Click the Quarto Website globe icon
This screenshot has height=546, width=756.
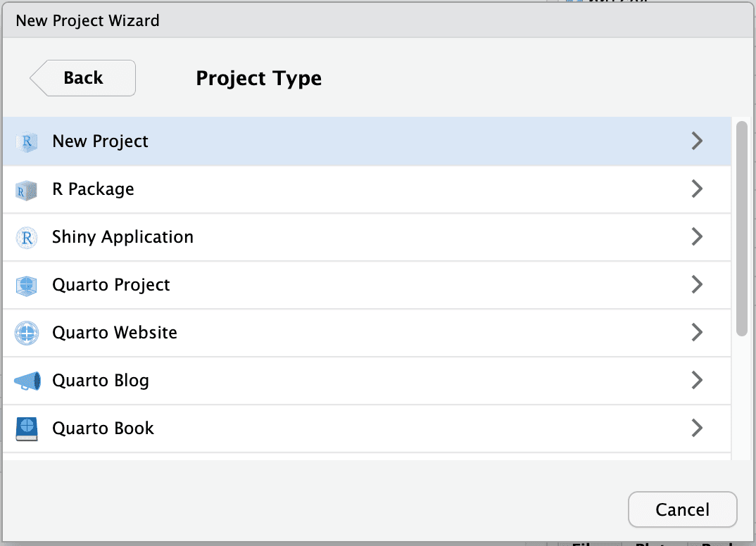pyautogui.click(x=27, y=332)
